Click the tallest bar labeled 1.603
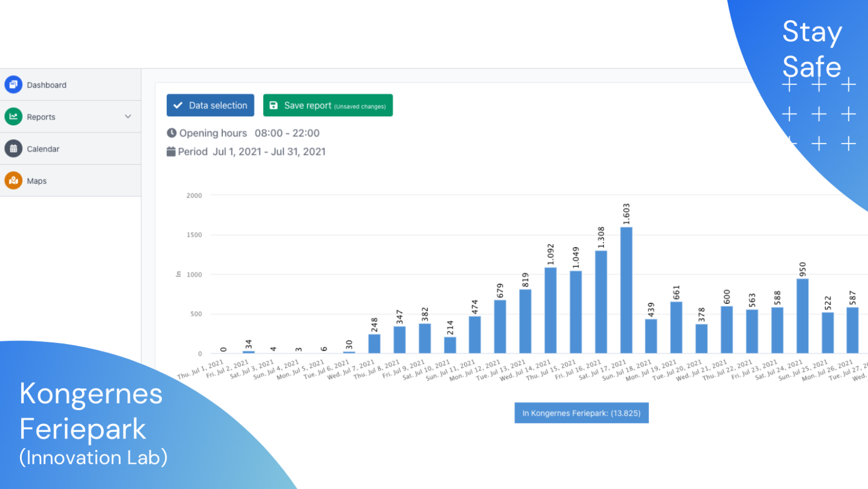 tap(626, 290)
